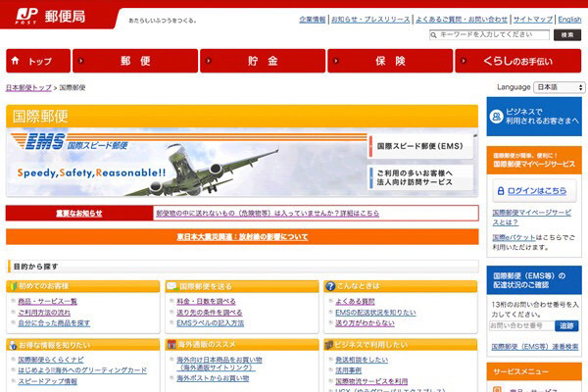Viewport: 588px width, 392px height.
Task: Open the 郵便 navigation tab
Action: click(x=135, y=61)
